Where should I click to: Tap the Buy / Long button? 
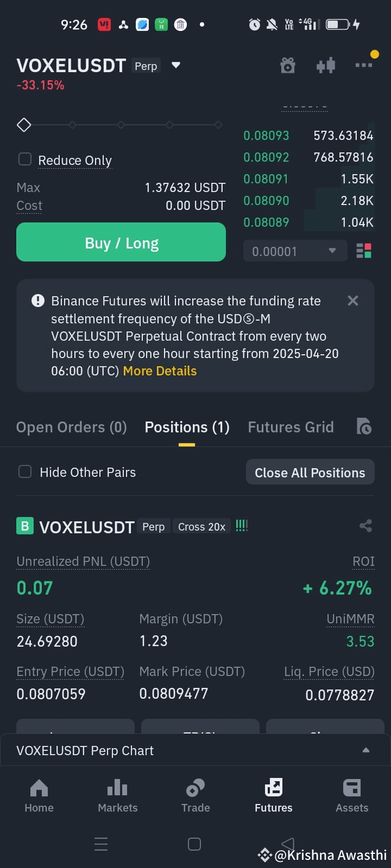pyautogui.click(x=121, y=242)
